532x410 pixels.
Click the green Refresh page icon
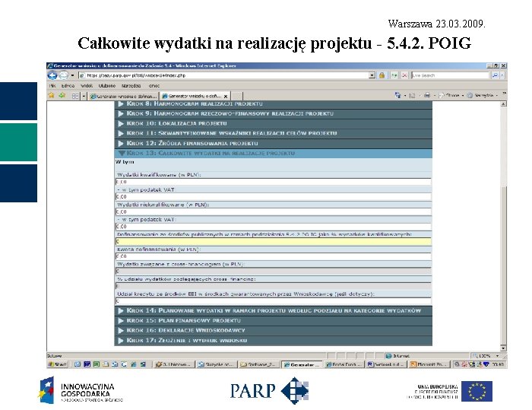pos(394,75)
